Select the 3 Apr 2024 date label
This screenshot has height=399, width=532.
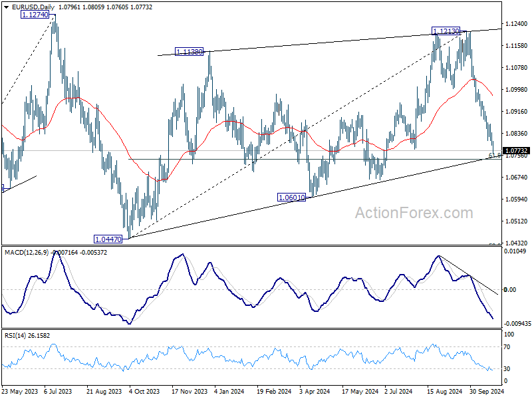[x=315, y=391]
